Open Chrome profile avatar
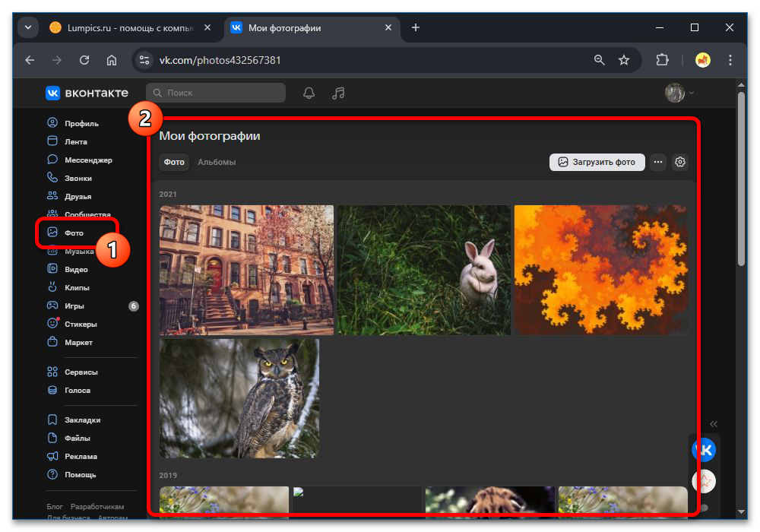 click(x=703, y=60)
